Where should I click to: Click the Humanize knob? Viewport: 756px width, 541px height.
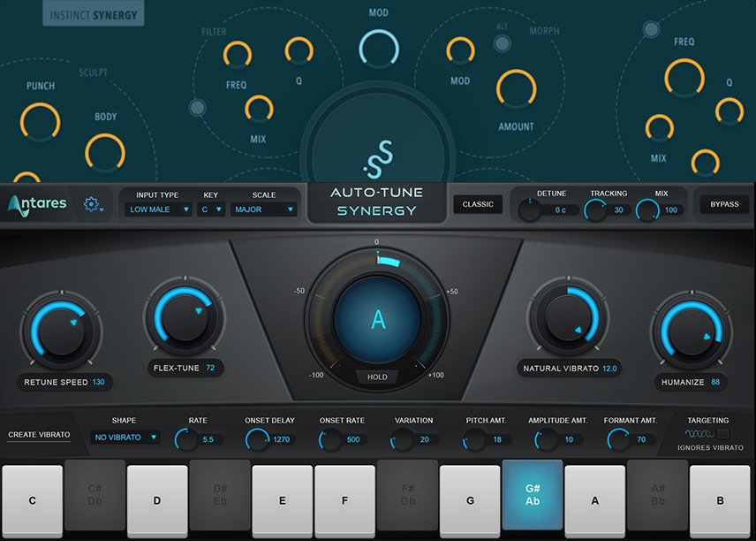coord(692,331)
